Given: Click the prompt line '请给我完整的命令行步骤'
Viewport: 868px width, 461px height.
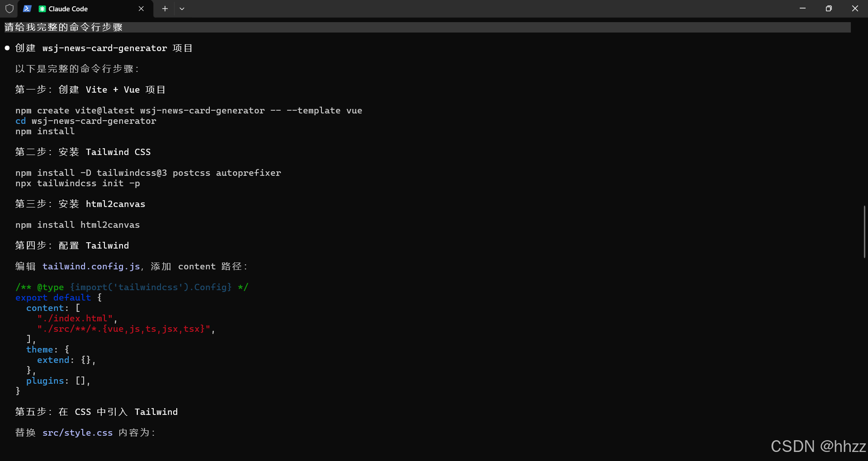Looking at the screenshot, I should (64, 27).
